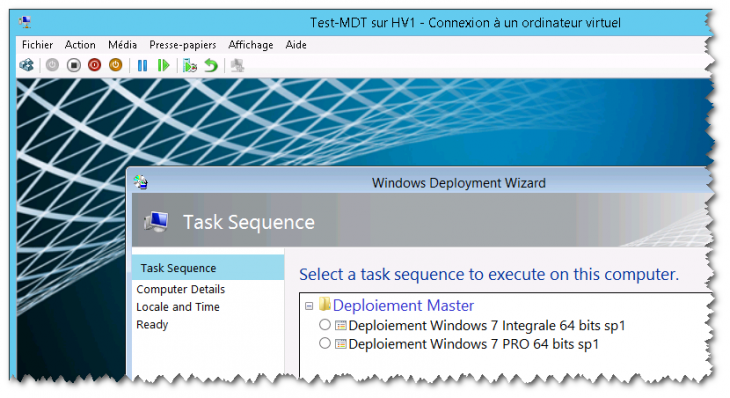The height and width of the screenshot is (398, 730).
Task: Open the Affichage menu
Action: coord(250,45)
